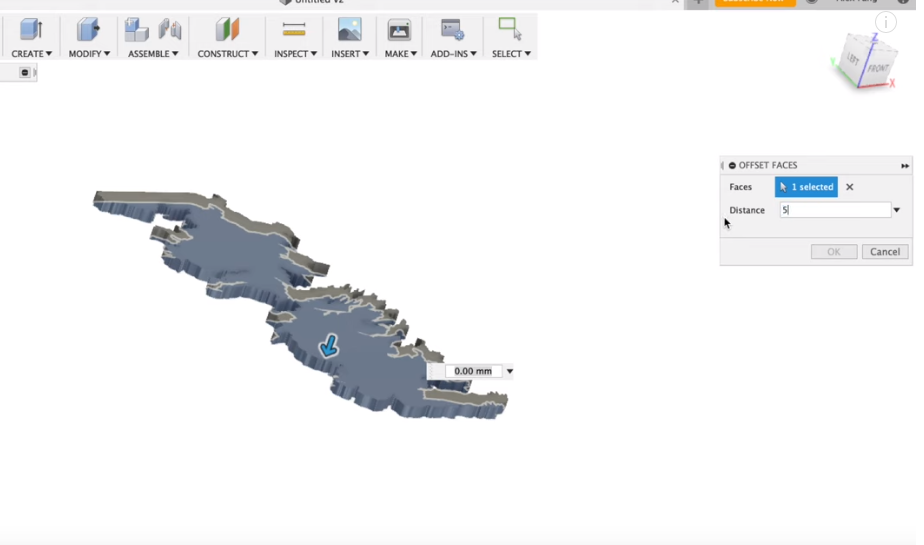The width and height of the screenshot is (924, 545).
Task: Open the ASSEMBLE dropdown menu
Action: point(153,54)
